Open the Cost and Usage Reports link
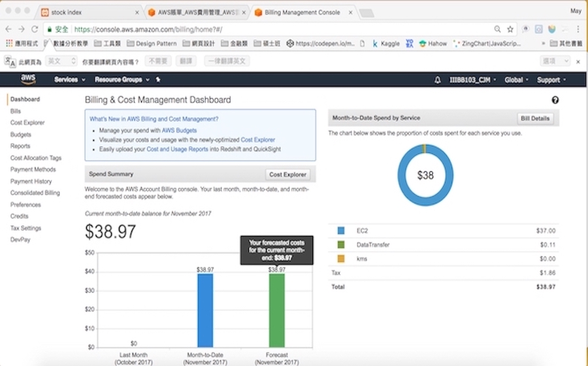This screenshot has width=588, height=366. pyautogui.click(x=177, y=149)
